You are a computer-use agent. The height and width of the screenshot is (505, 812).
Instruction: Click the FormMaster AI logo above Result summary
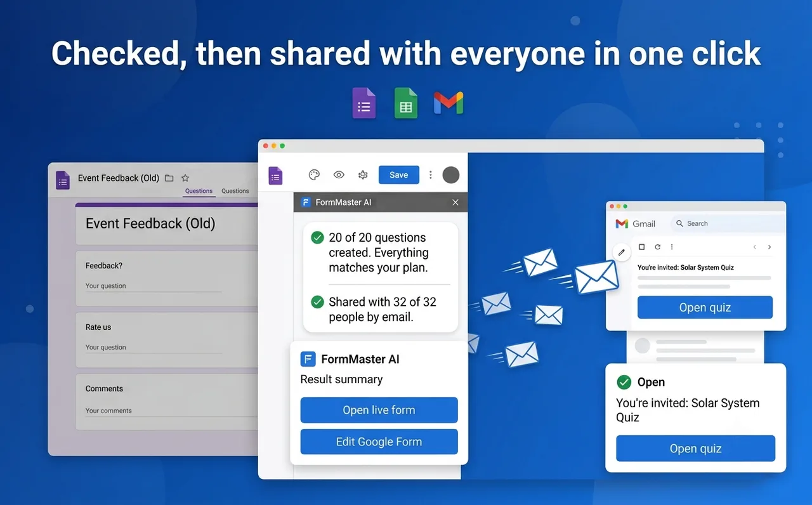click(x=308, y=359)
